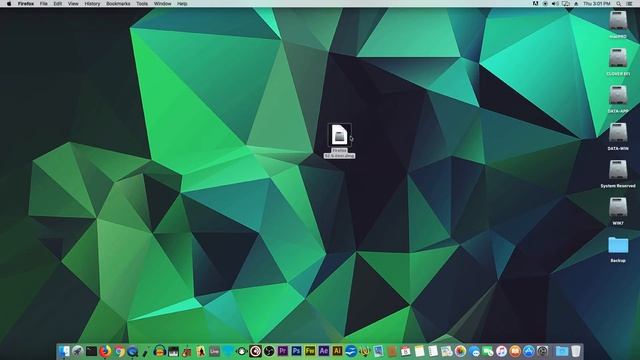
Task: Open Launchpad rocket icon in dock
Action: pos(78,351)
